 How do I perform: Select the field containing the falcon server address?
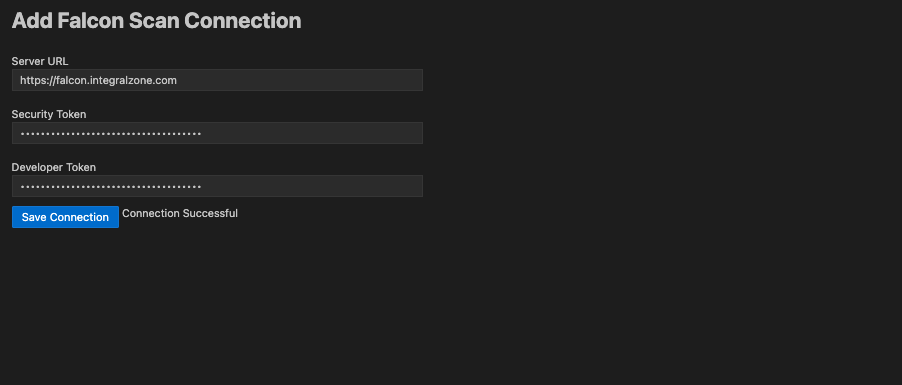[217, 80]
